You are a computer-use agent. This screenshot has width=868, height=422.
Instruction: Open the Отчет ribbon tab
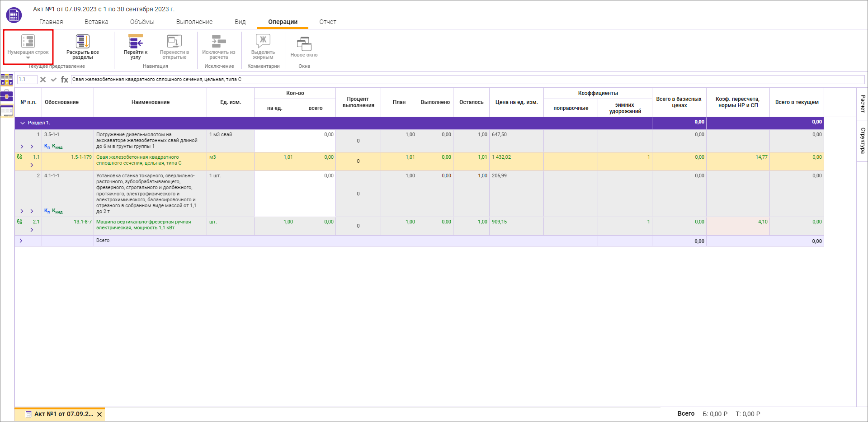tap(327, 22)
